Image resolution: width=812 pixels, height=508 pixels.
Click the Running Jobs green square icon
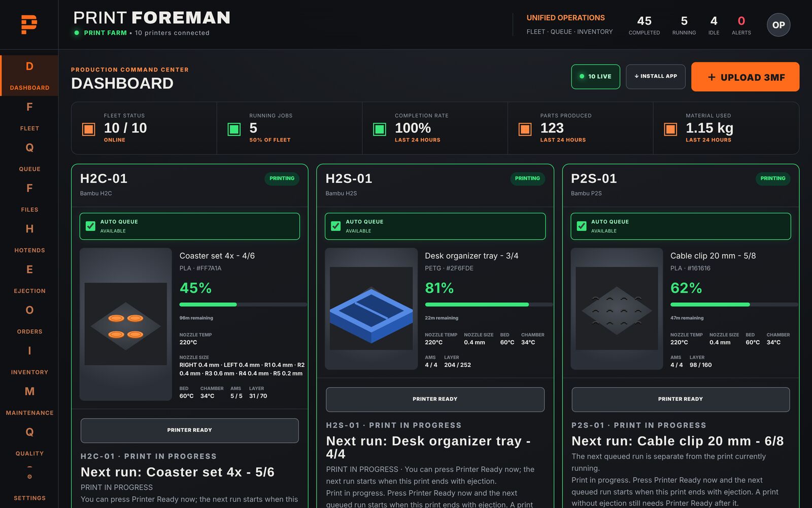click(234, 129)
